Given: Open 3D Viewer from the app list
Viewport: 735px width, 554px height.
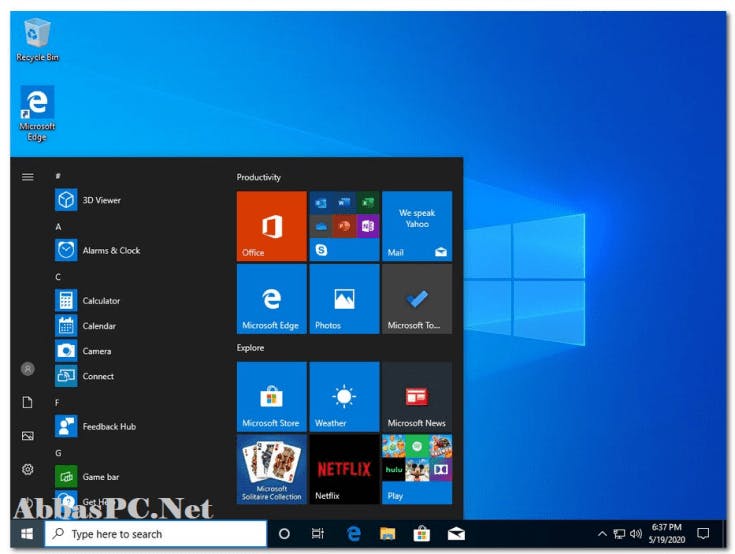Looking at the screenshot, I should (x=134, y=200).
